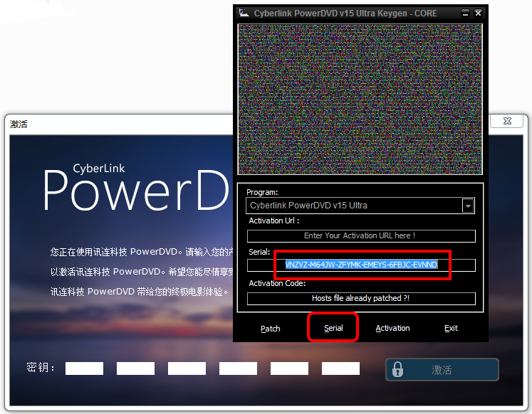Click the Activation Code field
Screen dimensions: 532x414
point(361,299)
